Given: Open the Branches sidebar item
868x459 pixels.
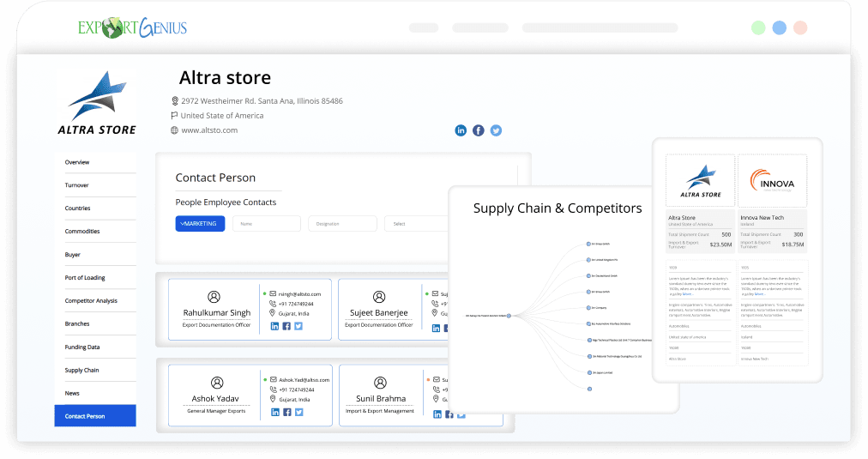Looking at the screenshot, I should [x=77, y=324].
